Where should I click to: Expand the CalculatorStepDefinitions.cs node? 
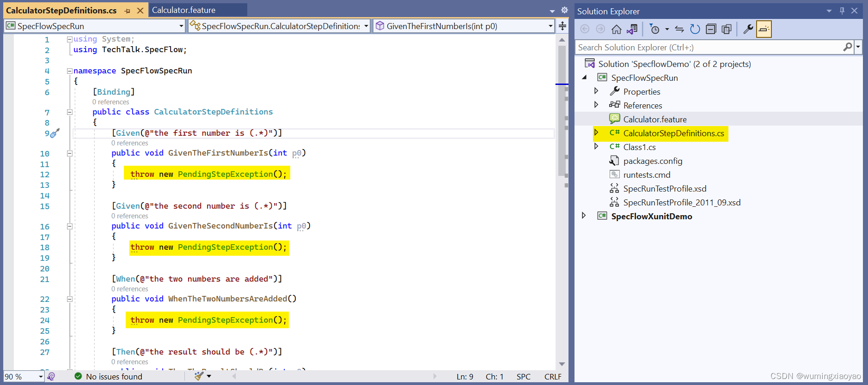[596, 132]
